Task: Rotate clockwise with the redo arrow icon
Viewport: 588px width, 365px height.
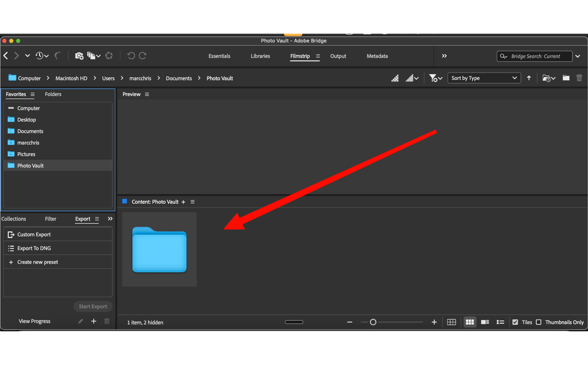Action: pyautogui.click(x=143, y=56)
